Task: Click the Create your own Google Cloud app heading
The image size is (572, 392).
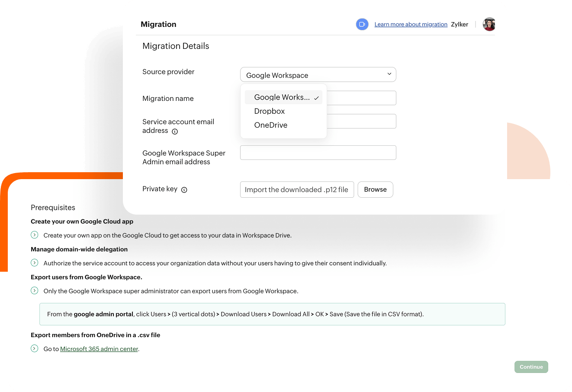Action: click(x=82, y=222)
